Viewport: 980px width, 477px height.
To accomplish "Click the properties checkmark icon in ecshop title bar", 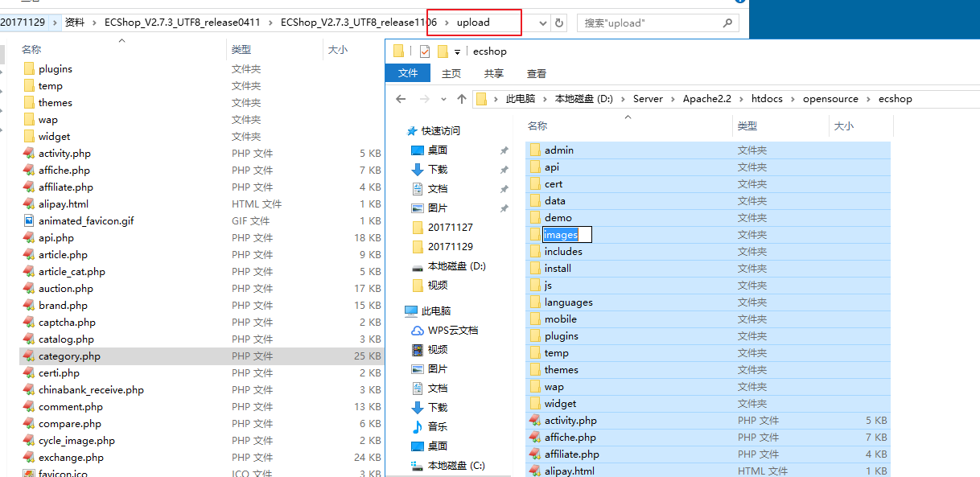I will [x=425, y=51].
